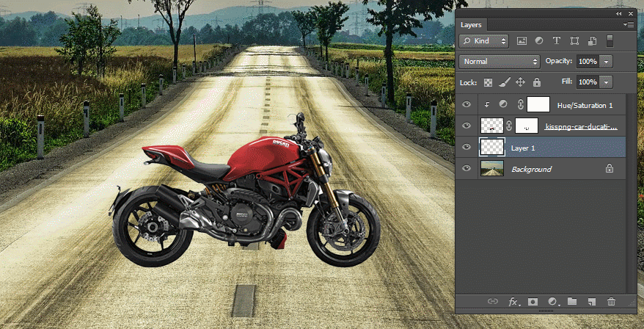
Task: Lock position move icon
Action: coord(520,82)
